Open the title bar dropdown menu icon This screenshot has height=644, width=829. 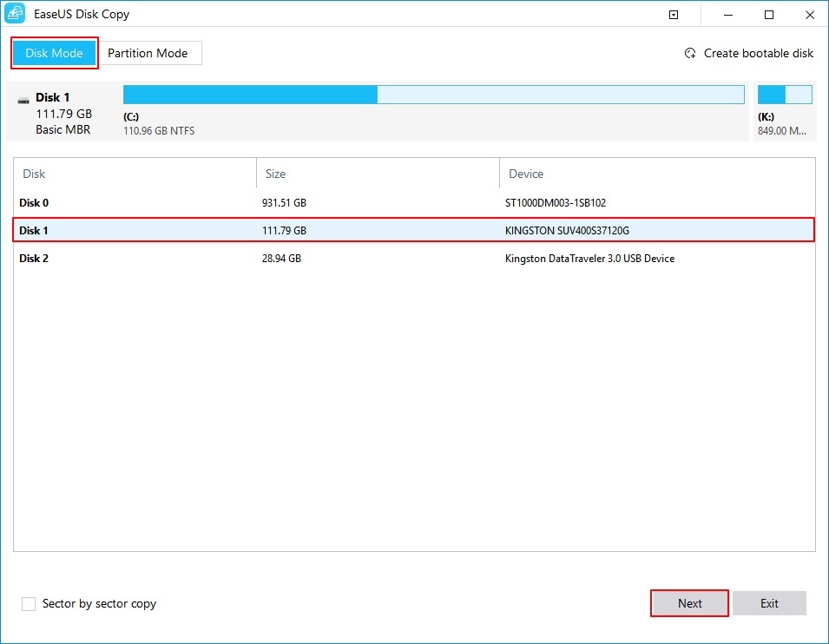(x=674, y=15)
